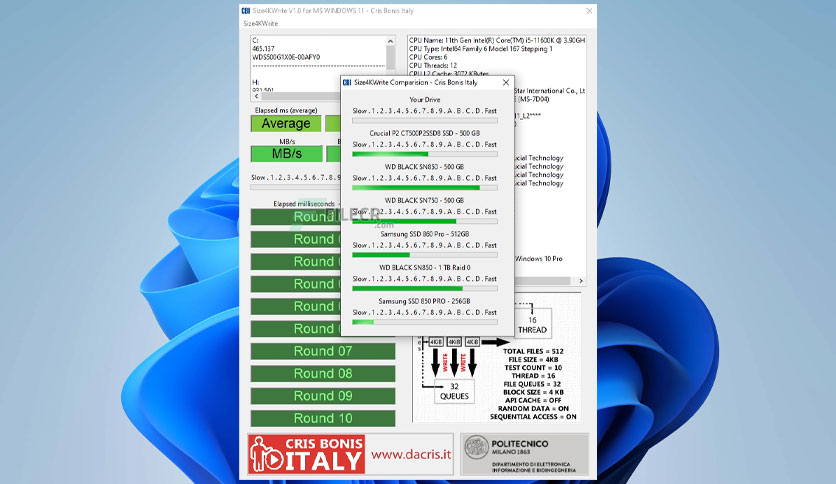Select the Round 10 result bar

tap(323, 418)
